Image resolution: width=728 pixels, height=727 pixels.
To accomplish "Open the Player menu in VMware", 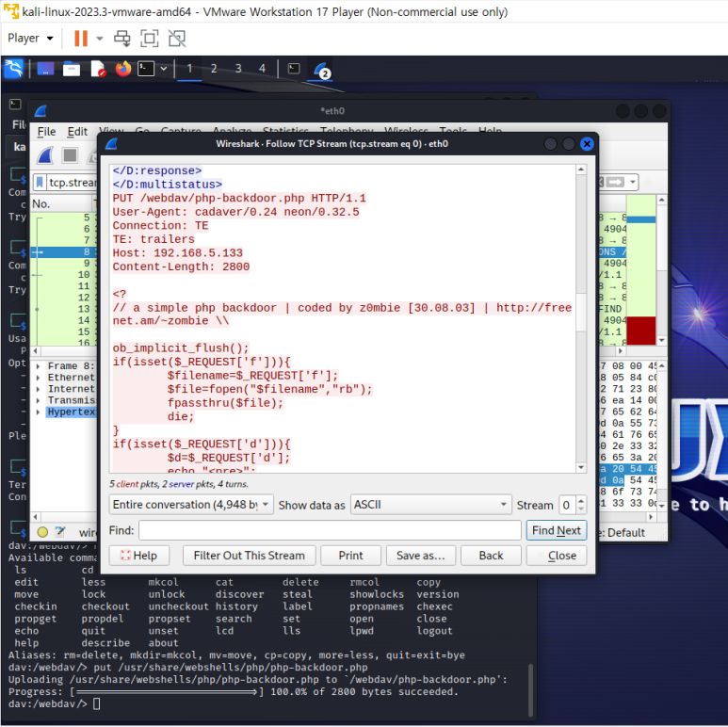I will (x=30, y=38).
